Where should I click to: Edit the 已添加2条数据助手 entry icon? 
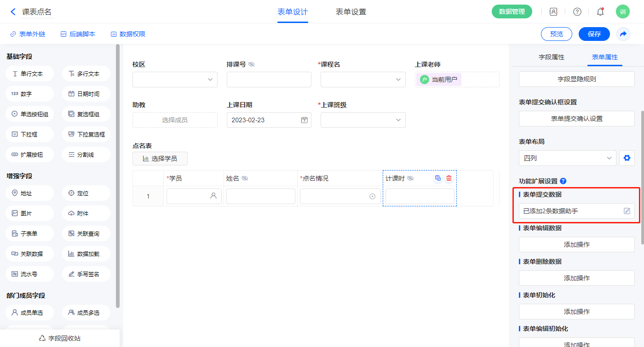point(627,211)
